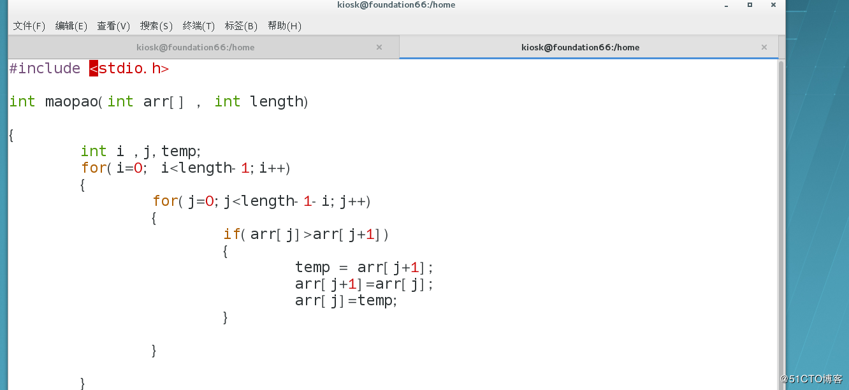Open the 搜索(S) menu
The image size is (849, 390).
[x=156, y=26]
